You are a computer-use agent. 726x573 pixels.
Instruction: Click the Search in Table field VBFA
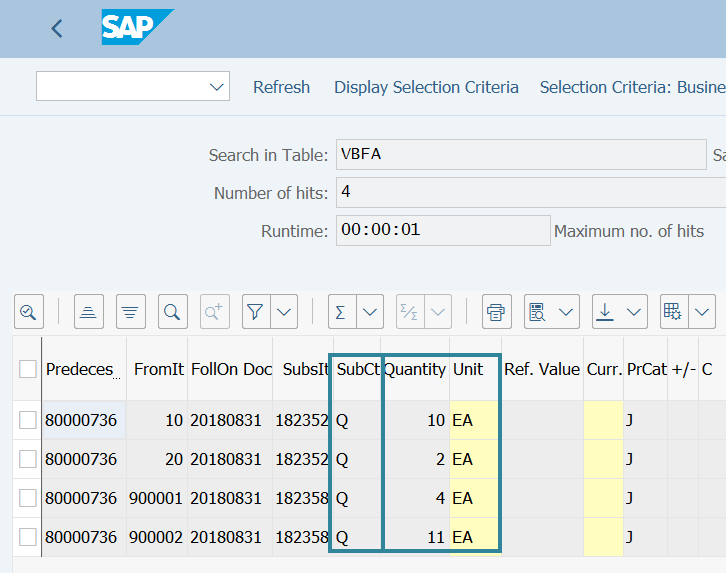pyautogui.click(x=521, y=154)
